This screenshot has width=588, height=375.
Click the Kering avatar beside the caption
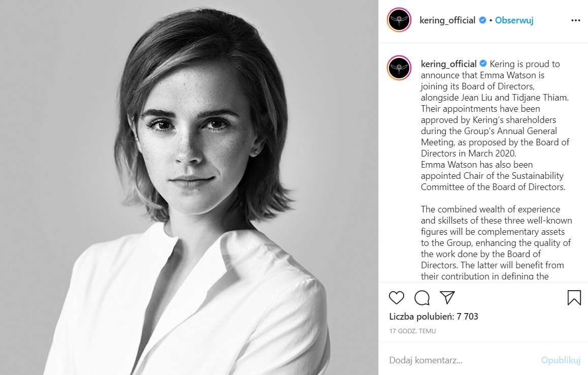pyautogui.click(x=399, y=68)
